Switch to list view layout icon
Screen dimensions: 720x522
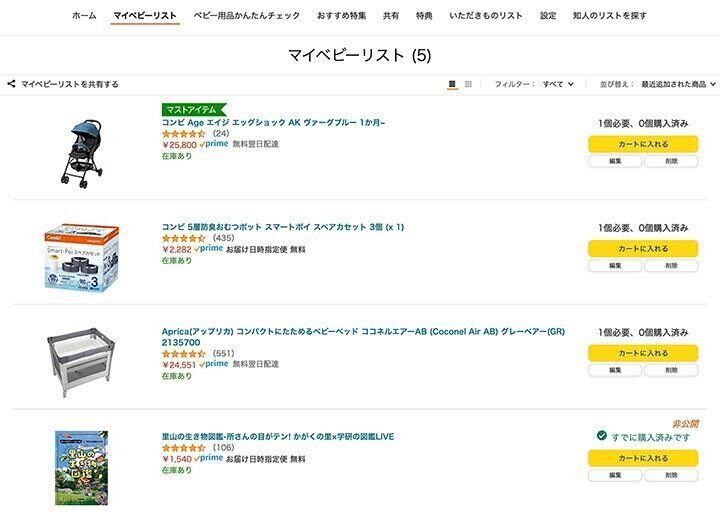pyautogui.click(x=452, y=84)
